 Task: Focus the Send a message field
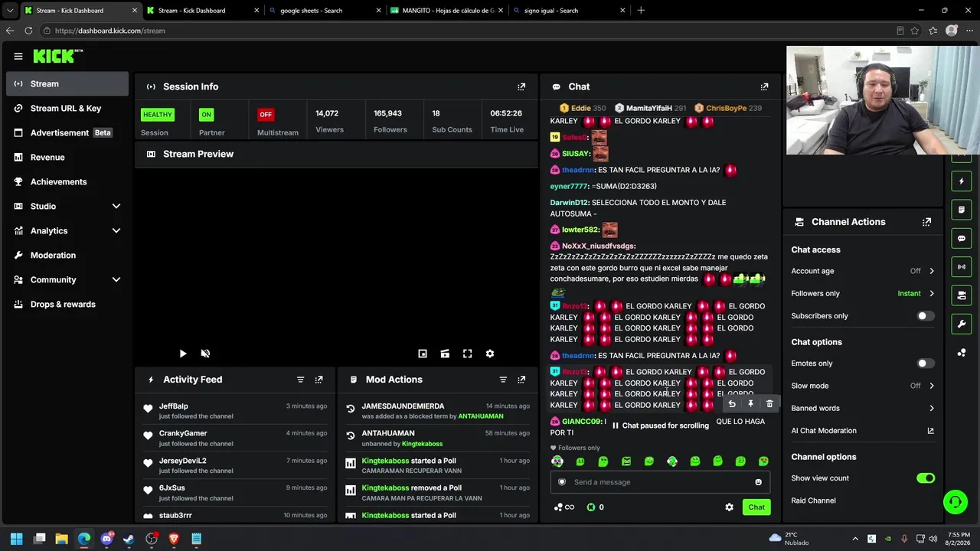660,482
